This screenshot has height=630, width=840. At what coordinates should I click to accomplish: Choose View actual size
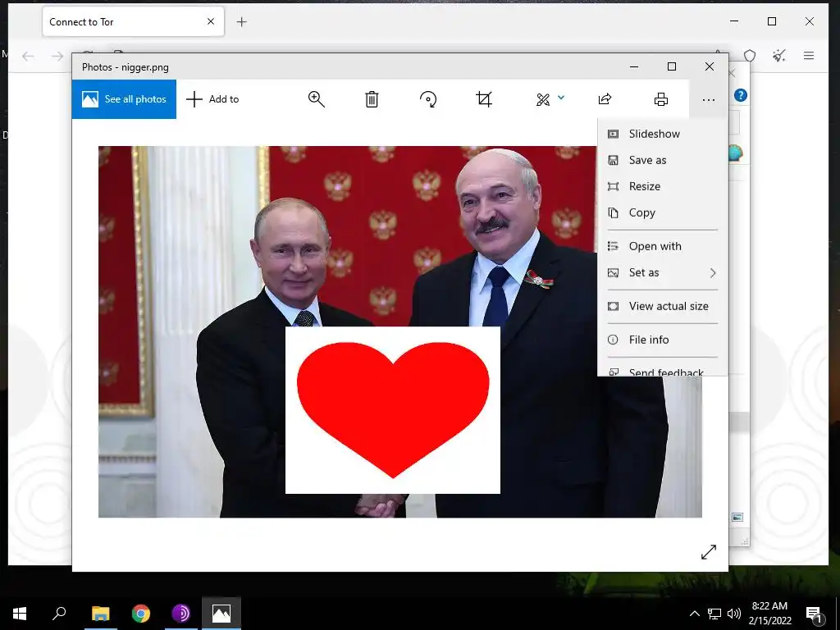[662, 307]
